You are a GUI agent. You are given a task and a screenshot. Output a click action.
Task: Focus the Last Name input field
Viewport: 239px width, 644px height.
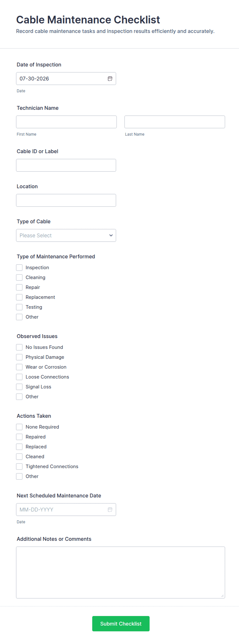175,122
